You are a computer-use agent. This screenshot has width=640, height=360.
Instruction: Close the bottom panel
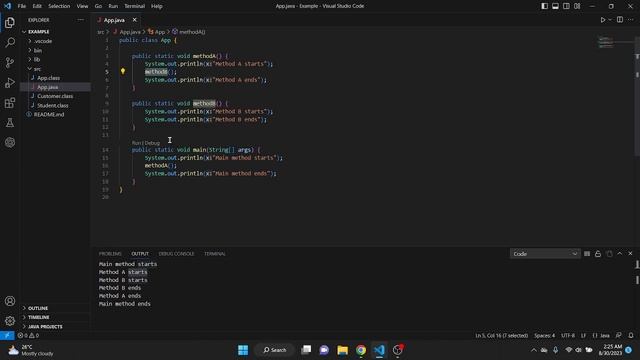click(x=630, y=253)
